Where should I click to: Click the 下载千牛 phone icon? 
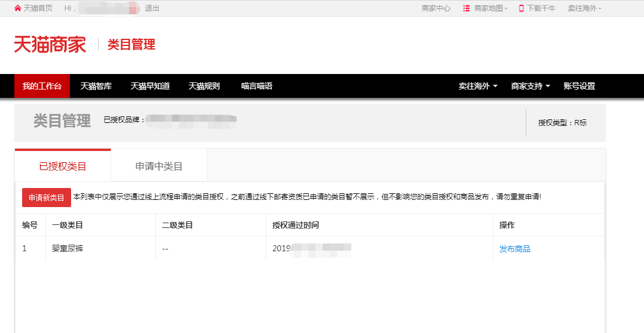click(x=521, y=8)
